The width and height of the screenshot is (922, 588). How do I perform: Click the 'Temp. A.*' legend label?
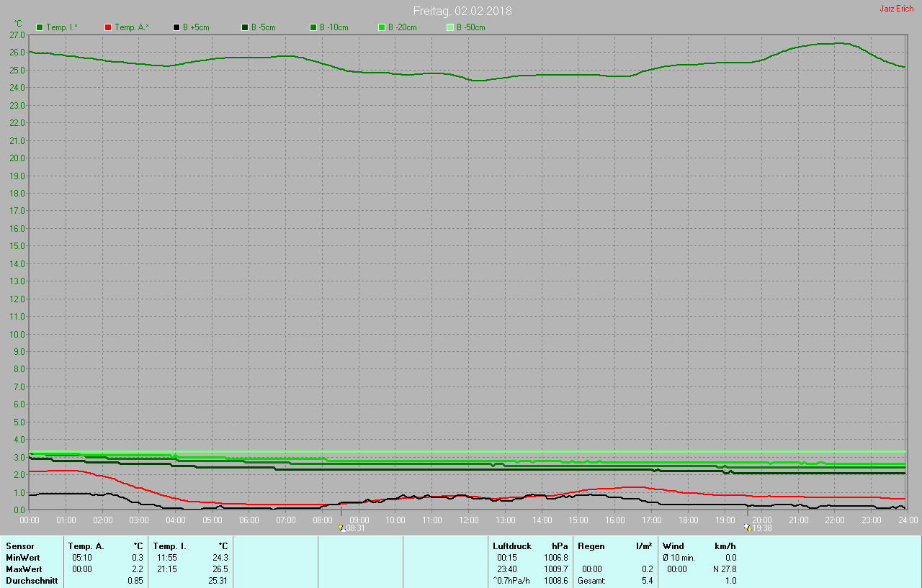pos(131,27)
